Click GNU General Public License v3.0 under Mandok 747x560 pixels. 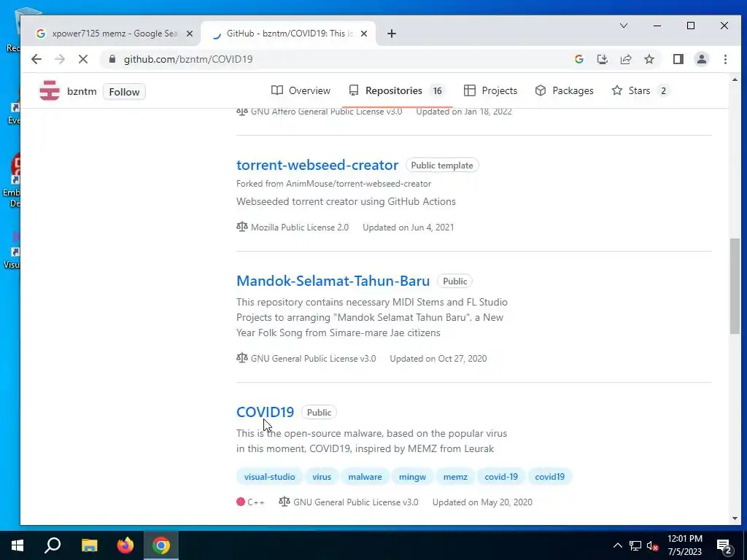point(313,359)
